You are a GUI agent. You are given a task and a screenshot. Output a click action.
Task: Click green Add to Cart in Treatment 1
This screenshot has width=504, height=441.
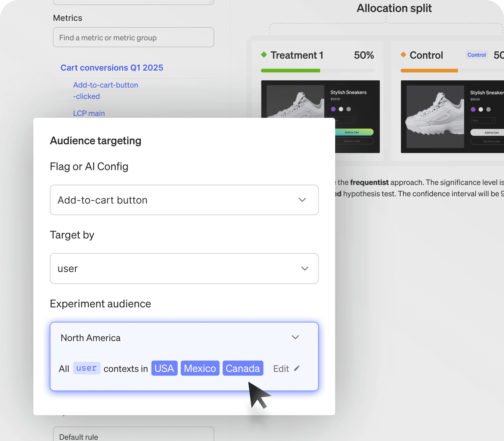coord(354,132)
